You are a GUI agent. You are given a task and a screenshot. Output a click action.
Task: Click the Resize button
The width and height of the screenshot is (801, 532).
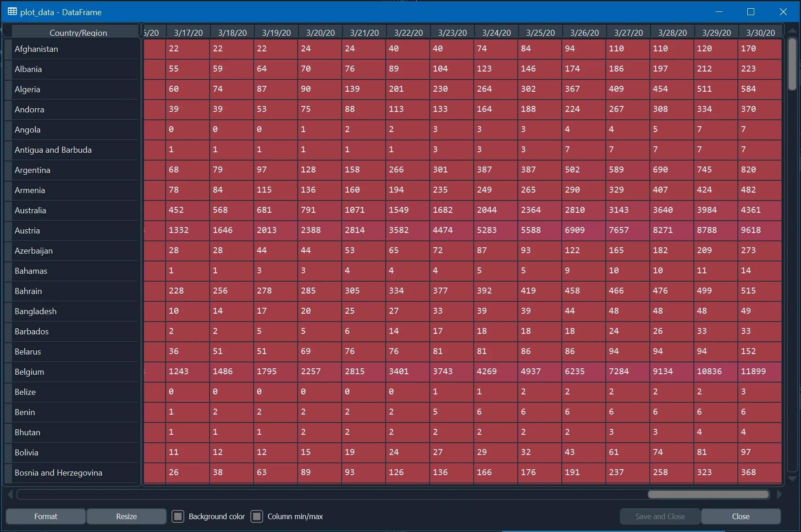(x=127, y=516)
